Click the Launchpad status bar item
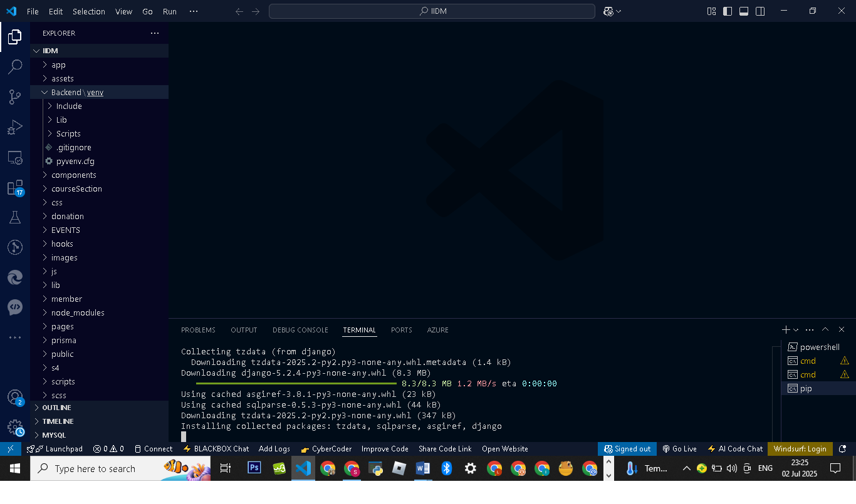 (54, 449)
